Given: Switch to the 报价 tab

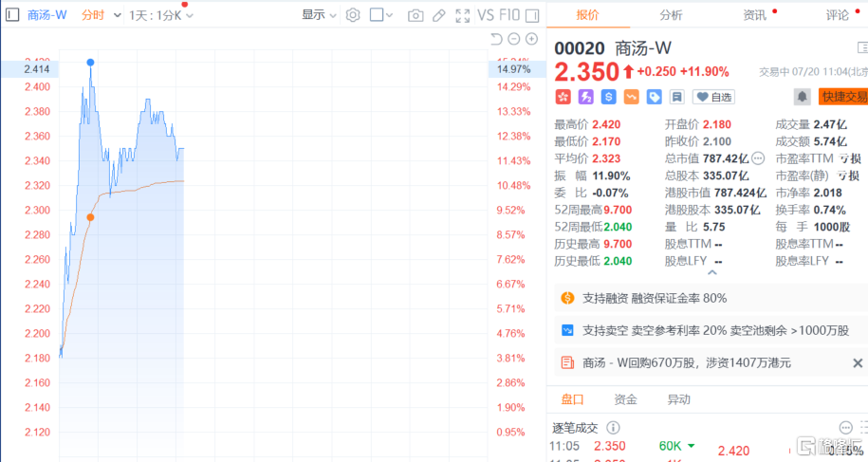Looking at the screenshot, I should click(587, 15).
